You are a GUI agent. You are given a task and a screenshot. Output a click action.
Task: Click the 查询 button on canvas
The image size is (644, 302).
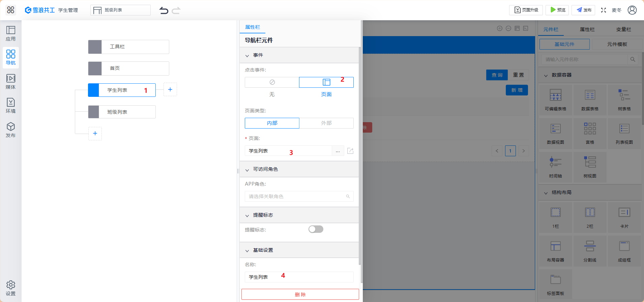(497, 75)
